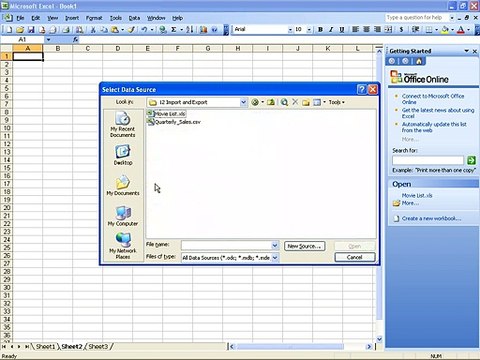Open the Look in folder dropdown

coord(243,102)
